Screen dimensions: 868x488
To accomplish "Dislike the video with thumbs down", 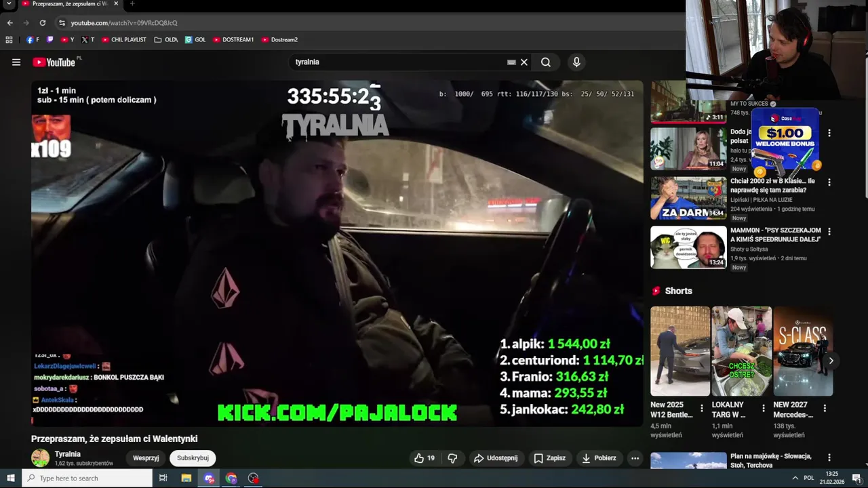I will pyautogui.click(x=452, y=458).
